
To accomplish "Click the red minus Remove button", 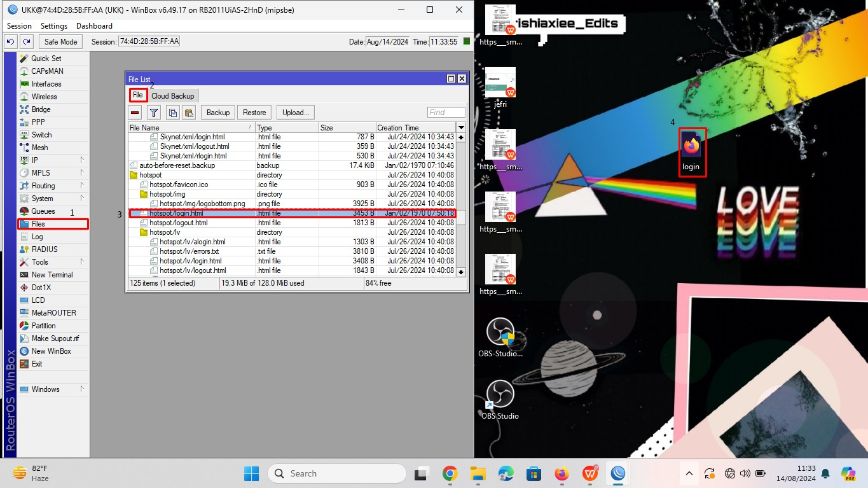I will point(135,113).
